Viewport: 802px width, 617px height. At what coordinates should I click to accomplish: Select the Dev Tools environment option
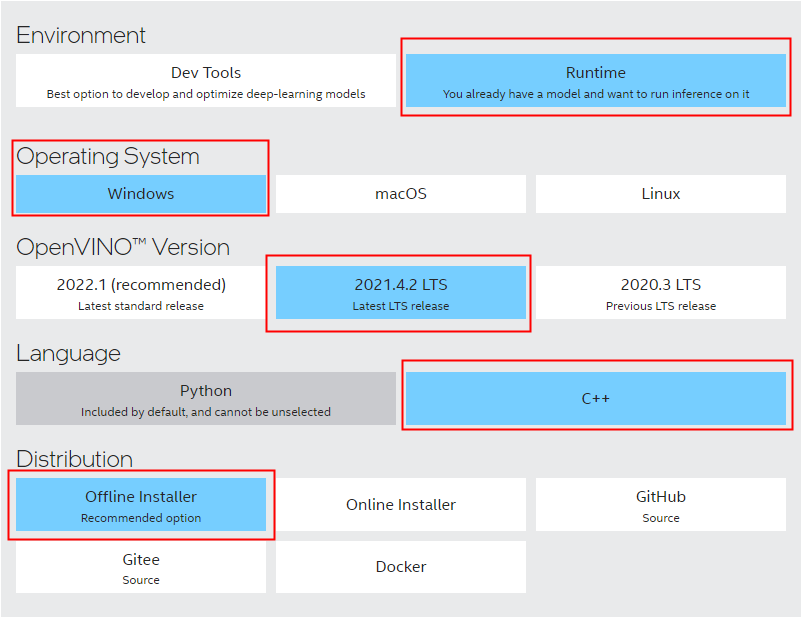tap(206, 81)
